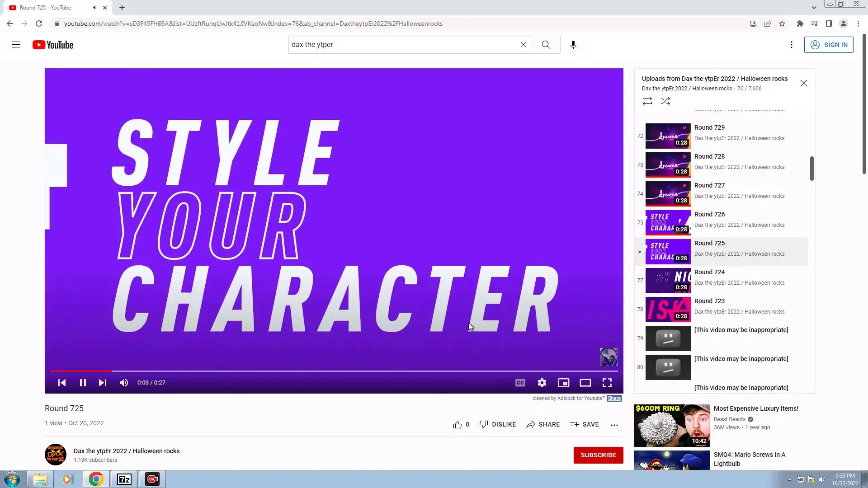This screenshot has height=488, width=868.
Task: Enter fullscreen mode
Action: [607, 383]
